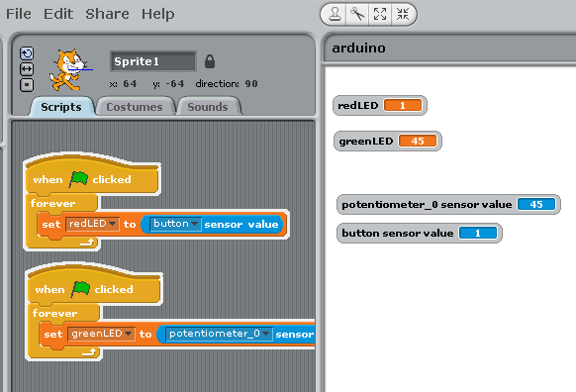Click the shrink sprite tool icon
This screenshot has width=576, height=392.
(403, 15)
